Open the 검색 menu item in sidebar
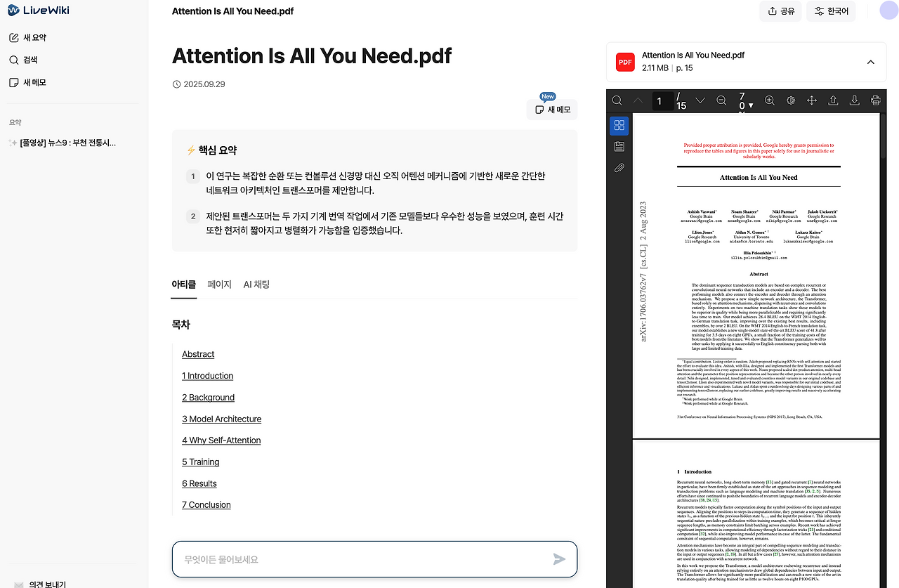 (23, 60)
